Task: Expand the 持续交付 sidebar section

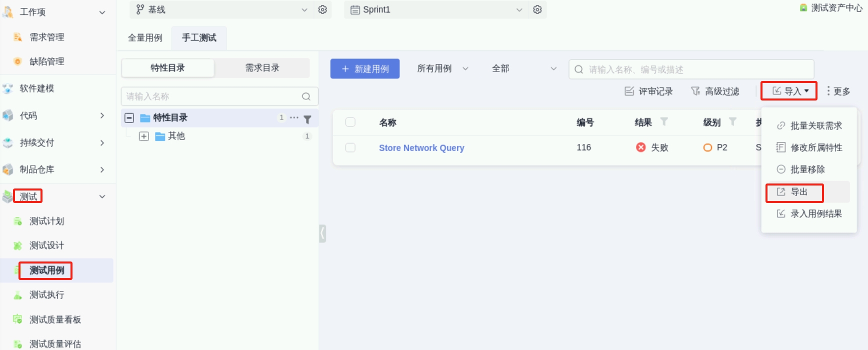Action: pos(102,142)
